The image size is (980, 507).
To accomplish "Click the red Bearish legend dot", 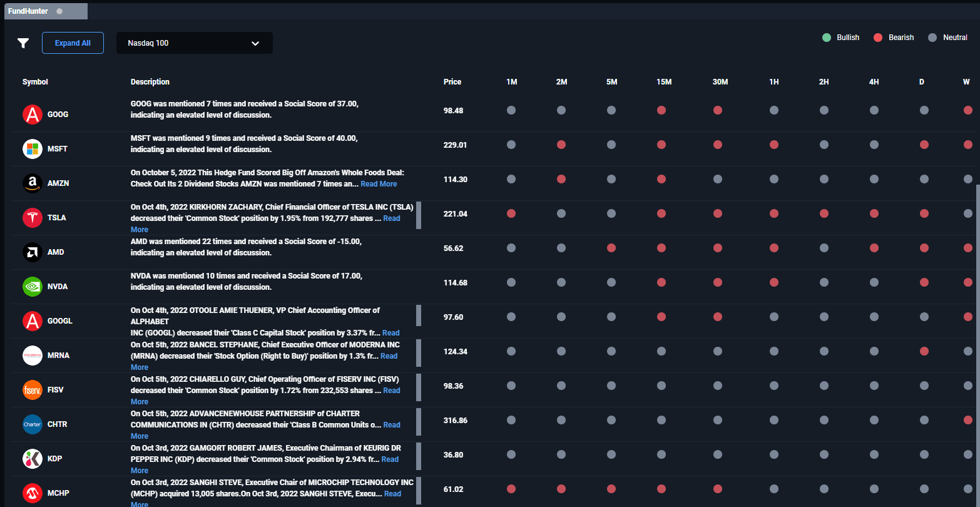I will pyautogui.click(x=878, y=38).
